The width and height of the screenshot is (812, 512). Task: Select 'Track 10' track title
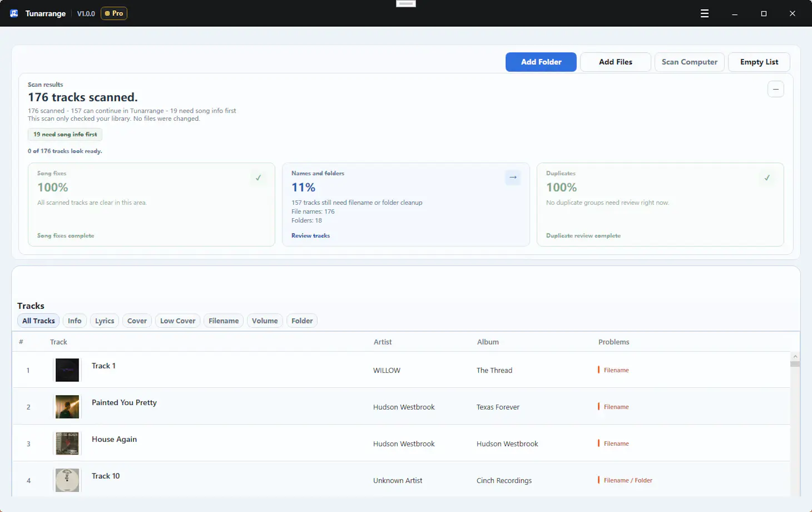[106, 476]
